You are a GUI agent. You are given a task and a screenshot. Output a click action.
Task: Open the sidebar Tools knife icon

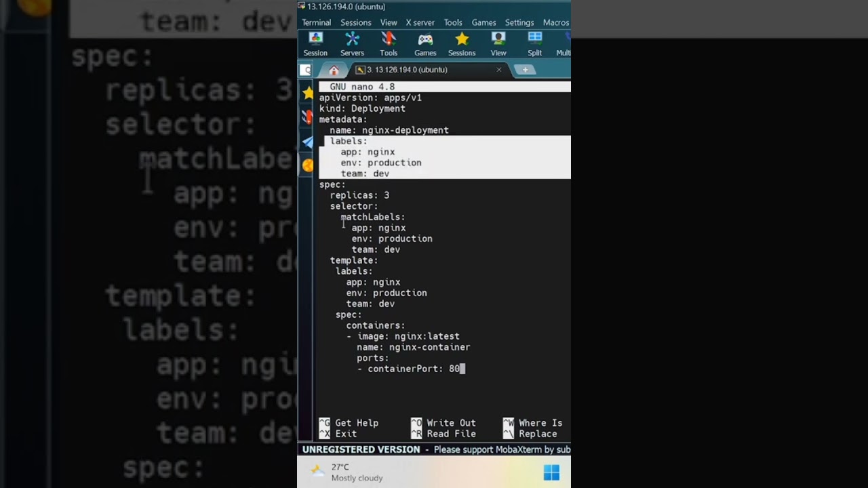point(308,117)
